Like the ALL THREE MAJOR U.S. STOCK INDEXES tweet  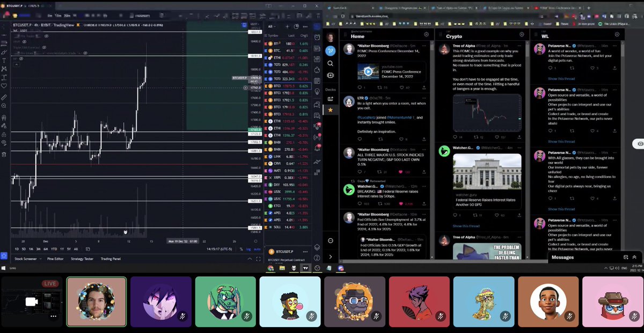click(400, 172)
